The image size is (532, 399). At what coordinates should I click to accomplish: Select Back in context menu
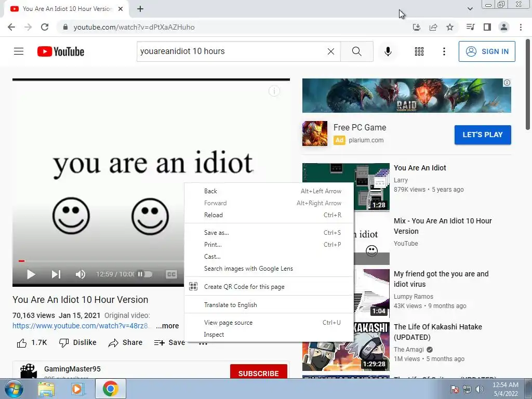click(269, 191)
